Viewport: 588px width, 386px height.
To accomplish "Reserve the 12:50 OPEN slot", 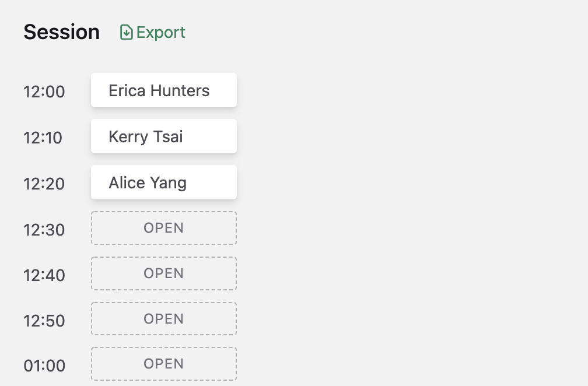I will coord(164,319).
